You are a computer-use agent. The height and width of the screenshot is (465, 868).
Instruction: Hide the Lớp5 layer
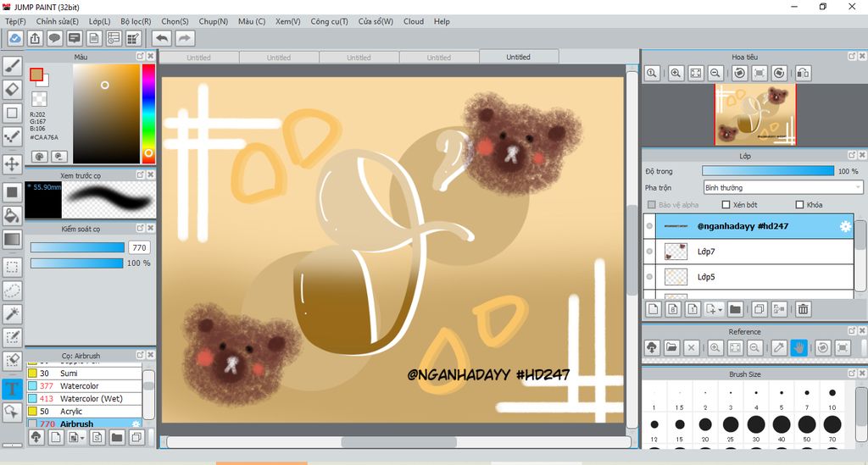click(649, 276)
